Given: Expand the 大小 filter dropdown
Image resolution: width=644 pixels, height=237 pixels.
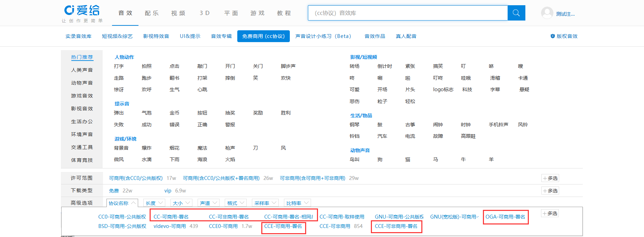Looking at the screenshot, I should (181, 203).
